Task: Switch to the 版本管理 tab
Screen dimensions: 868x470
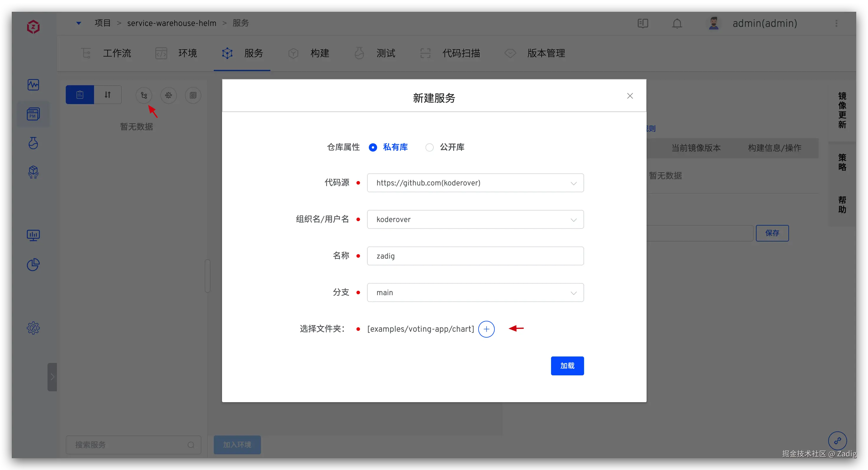Action: (x=535, y=53)
